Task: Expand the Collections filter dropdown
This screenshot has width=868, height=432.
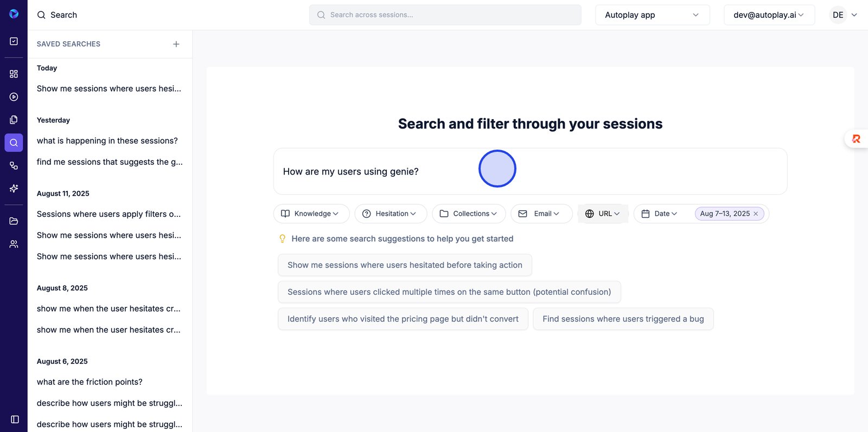Action: tap(469, 214)
